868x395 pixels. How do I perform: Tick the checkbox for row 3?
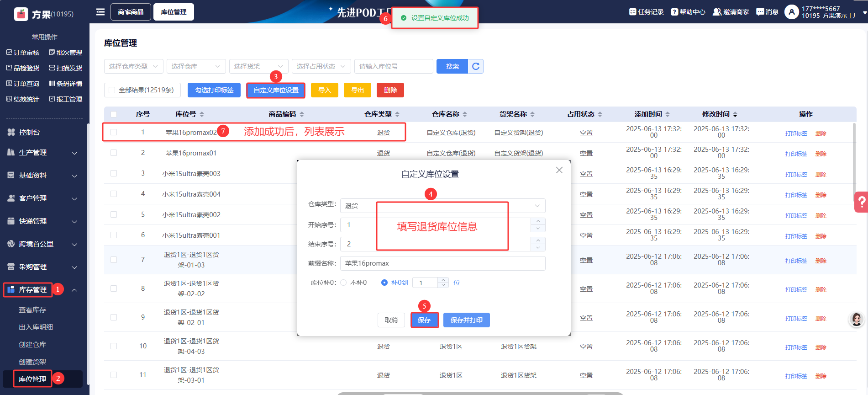point(114,174)
